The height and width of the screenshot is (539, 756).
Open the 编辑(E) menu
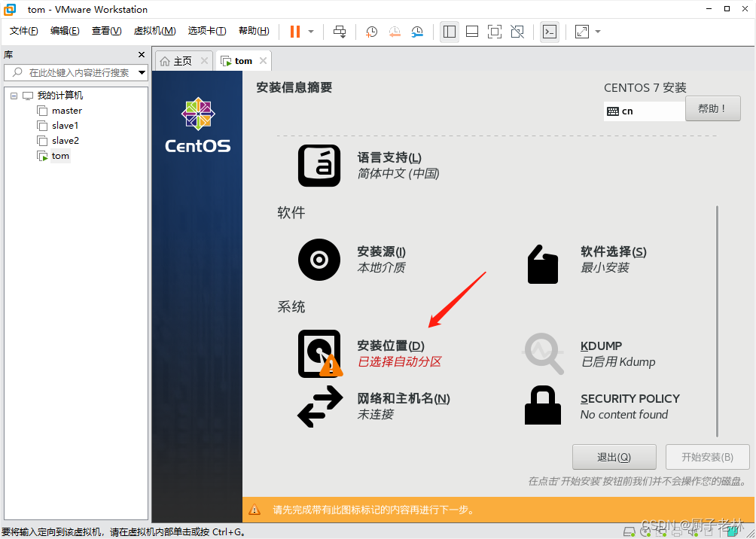click(x=65, y=32)
